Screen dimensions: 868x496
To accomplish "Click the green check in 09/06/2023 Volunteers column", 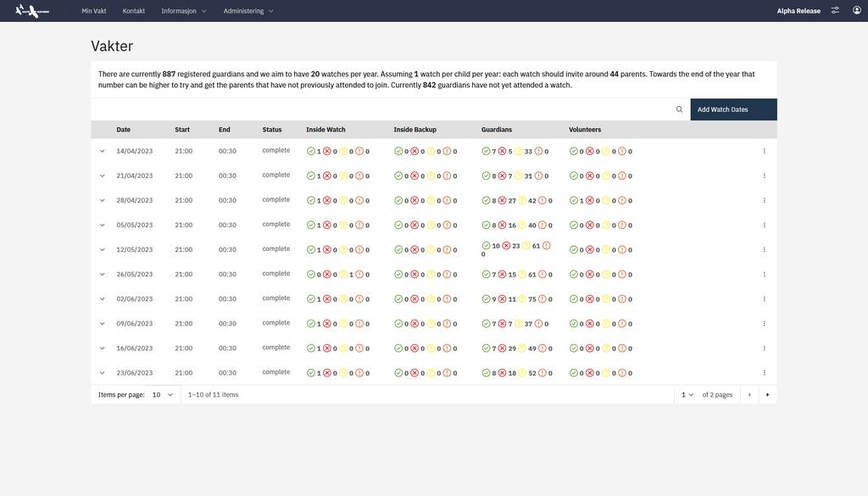I will tap(571, 321).
